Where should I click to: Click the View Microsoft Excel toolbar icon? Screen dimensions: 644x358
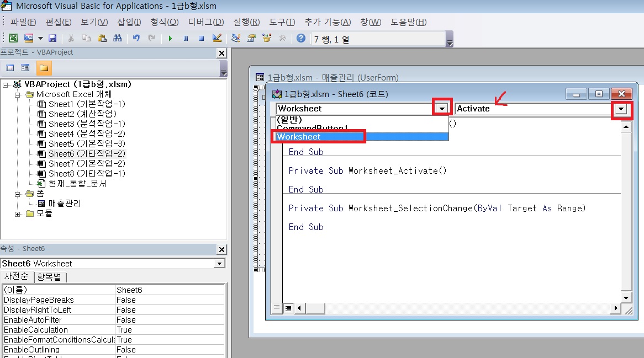pyautogui.click(x=13, y=39)
